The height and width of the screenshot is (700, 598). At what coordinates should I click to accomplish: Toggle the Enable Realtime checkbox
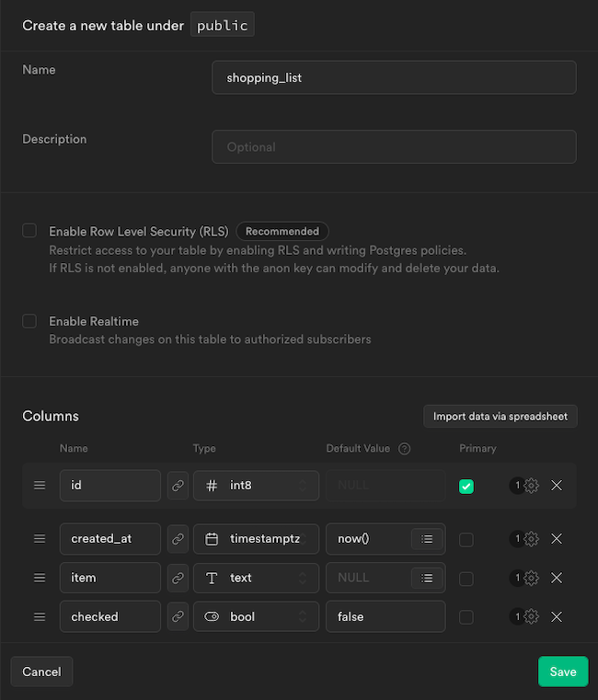29,321
